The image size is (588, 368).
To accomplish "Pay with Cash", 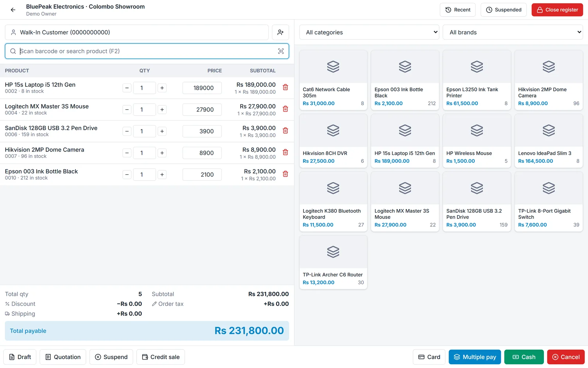I will pyautogui.click(x=524, y=357).
